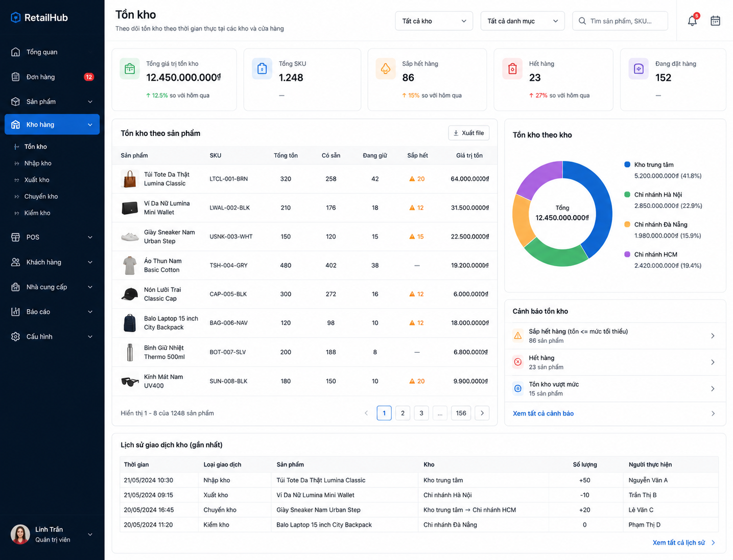
Task: Click the Tổng SKU card icon
Action: (x=262, y=69)
